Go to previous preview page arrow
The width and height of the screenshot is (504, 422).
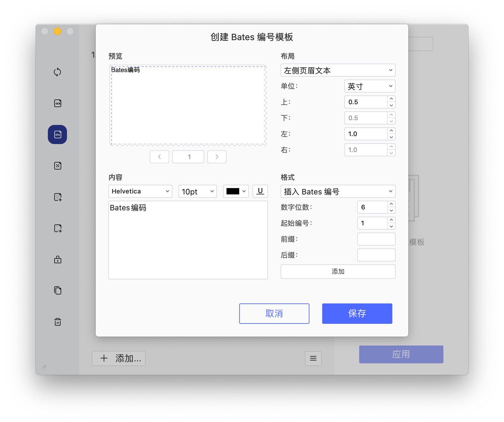[x=159, y=157]
